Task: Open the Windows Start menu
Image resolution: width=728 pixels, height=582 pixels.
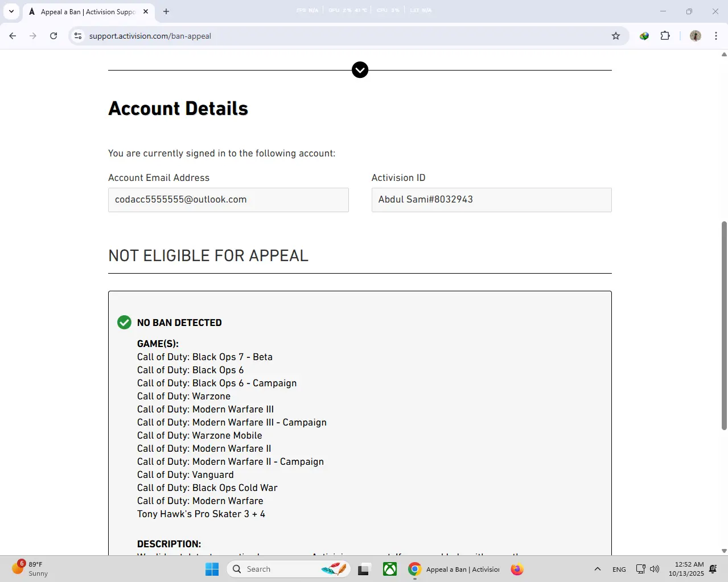Action: click(212, 569)
